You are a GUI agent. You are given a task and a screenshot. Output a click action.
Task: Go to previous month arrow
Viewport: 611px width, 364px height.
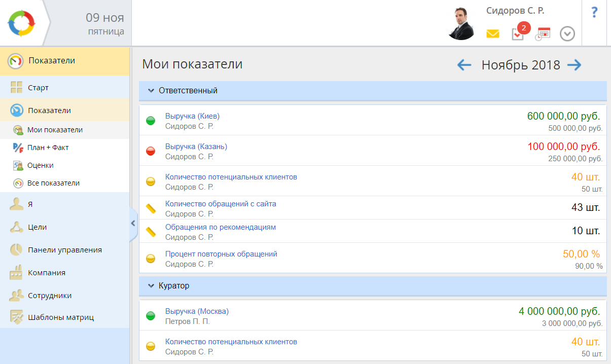click(464, 65)
